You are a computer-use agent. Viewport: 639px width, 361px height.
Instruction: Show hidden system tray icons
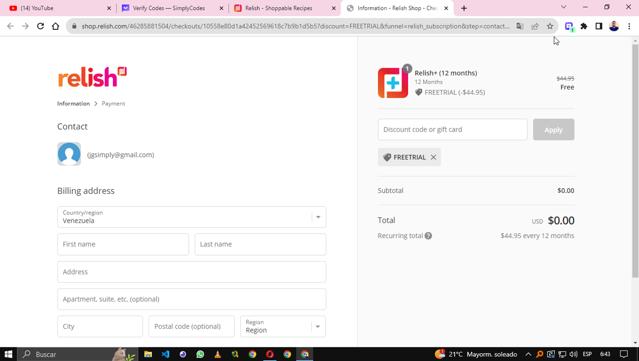click(528, 354)
